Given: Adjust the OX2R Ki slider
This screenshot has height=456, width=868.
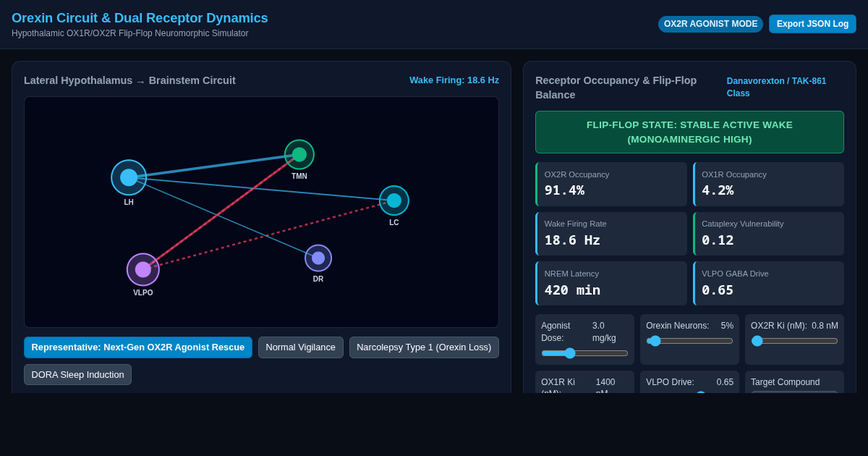Looking at the screenshot, I should coord(794,341).
